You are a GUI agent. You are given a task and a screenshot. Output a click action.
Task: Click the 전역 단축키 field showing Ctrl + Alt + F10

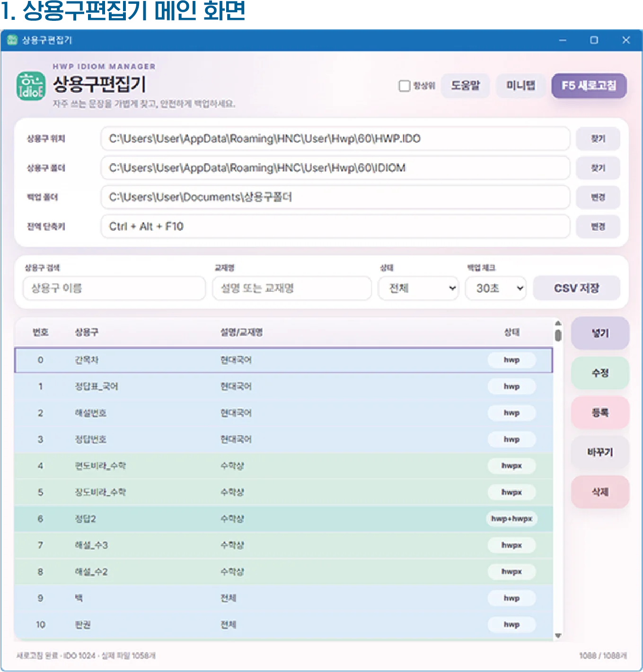coord(335,227)
